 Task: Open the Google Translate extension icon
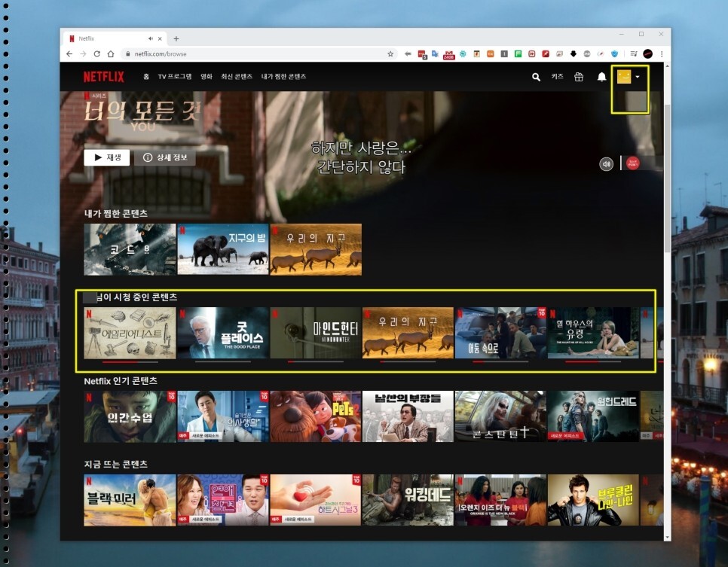pyautogui.click(x=435, y=53)
